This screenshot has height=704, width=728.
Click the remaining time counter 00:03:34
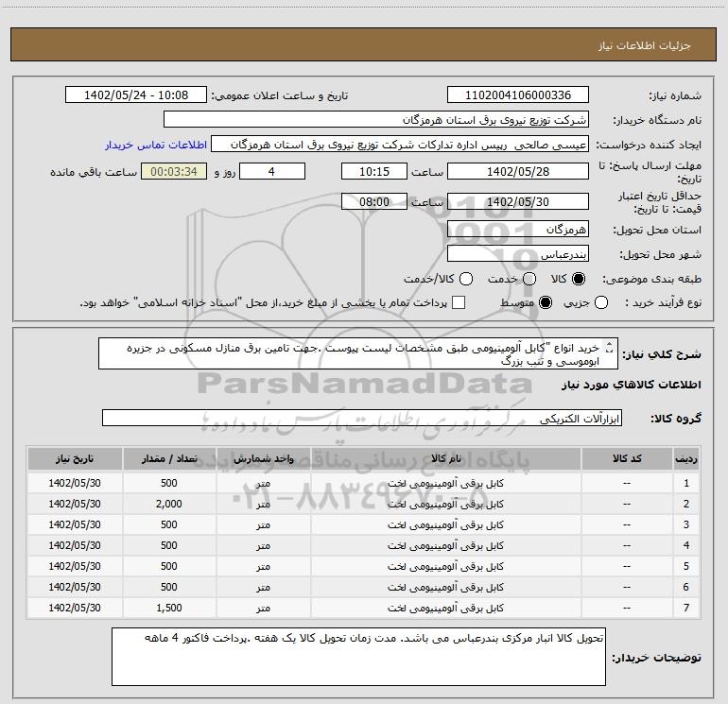[174, 171]
